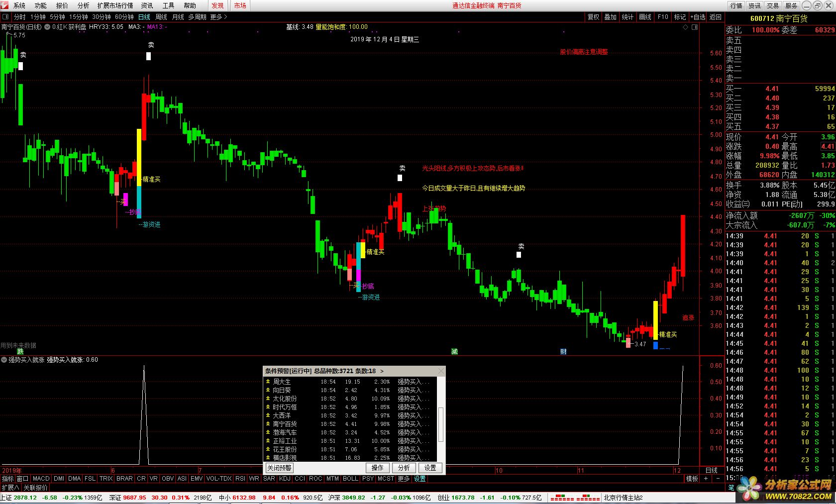The height and width of the screenshot is (504, 836).
Task: Open the 扩展市场行情 menu
Action: (115, 5)
